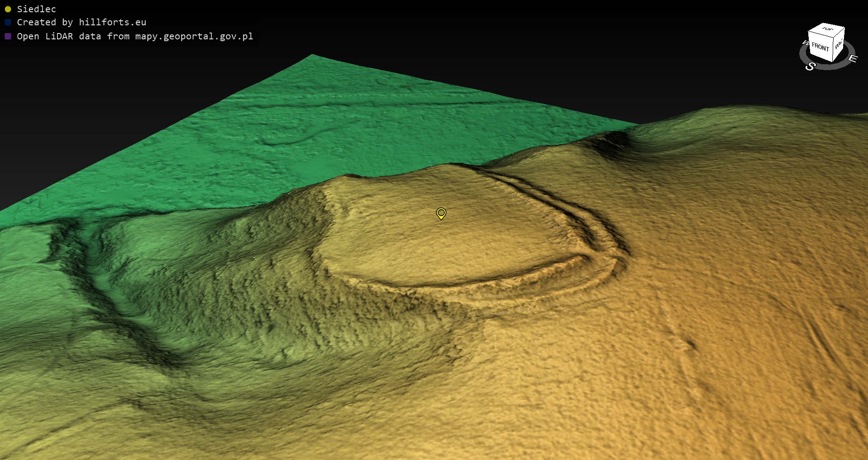Image resolution: width=868 pixels, height=460 pixels.
Task: Click the E compass letter
Action: pos(852,58)
